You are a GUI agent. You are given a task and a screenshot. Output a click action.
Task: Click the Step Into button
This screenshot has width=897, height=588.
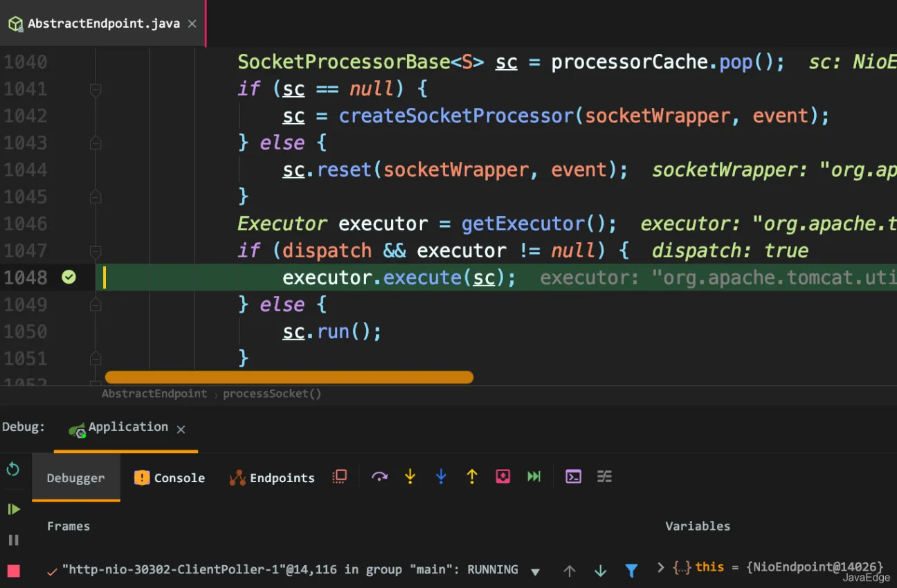410,476
